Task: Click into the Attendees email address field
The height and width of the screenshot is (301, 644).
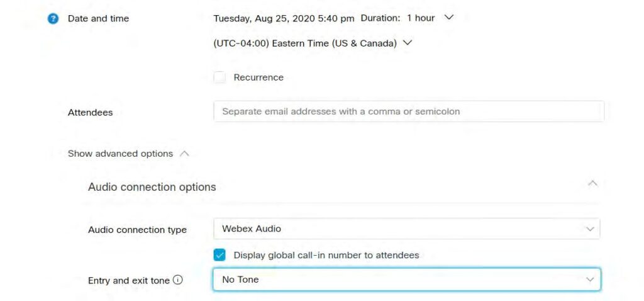Action: pos(409,111)
